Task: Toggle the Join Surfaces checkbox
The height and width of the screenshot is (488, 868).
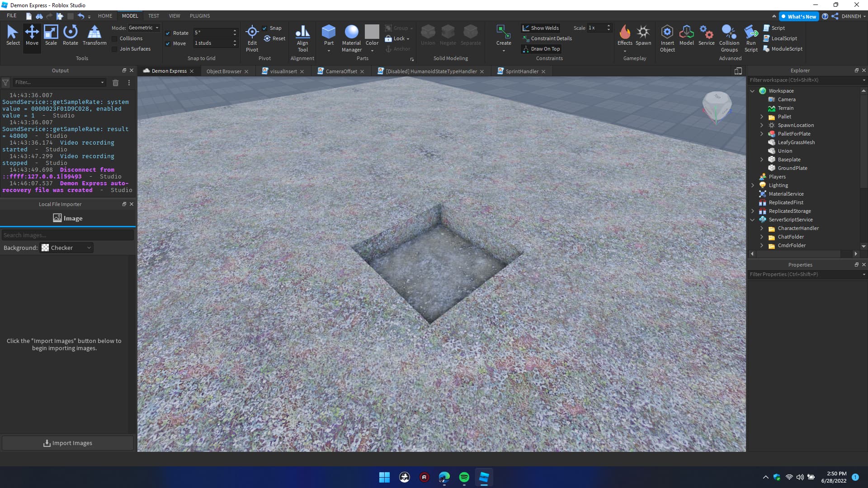Action: click(114, 49)
